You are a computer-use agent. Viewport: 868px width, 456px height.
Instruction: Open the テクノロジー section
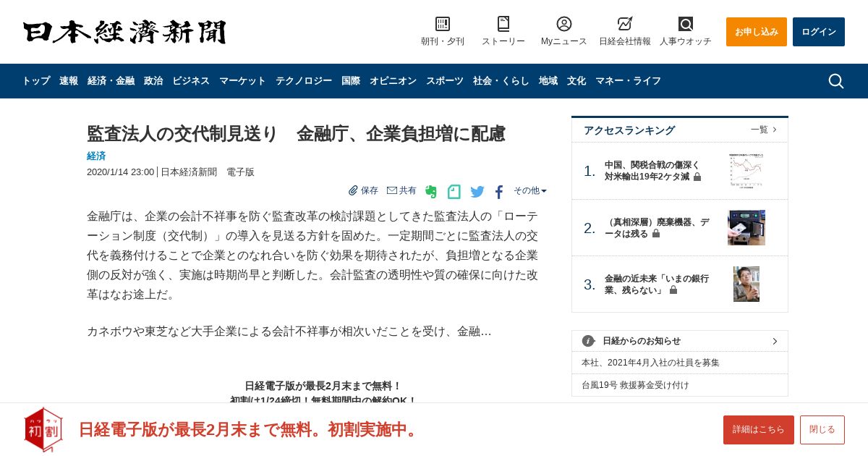click(x=304, y=81)
